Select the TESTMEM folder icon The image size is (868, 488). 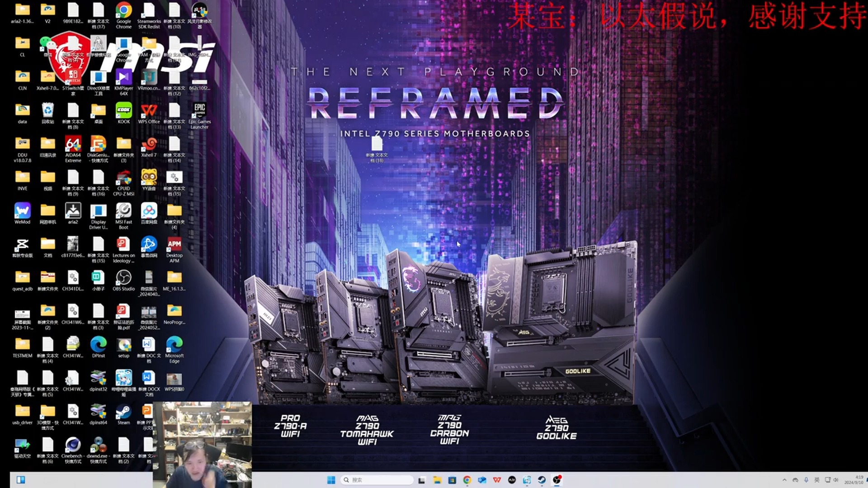click(22, 347)
